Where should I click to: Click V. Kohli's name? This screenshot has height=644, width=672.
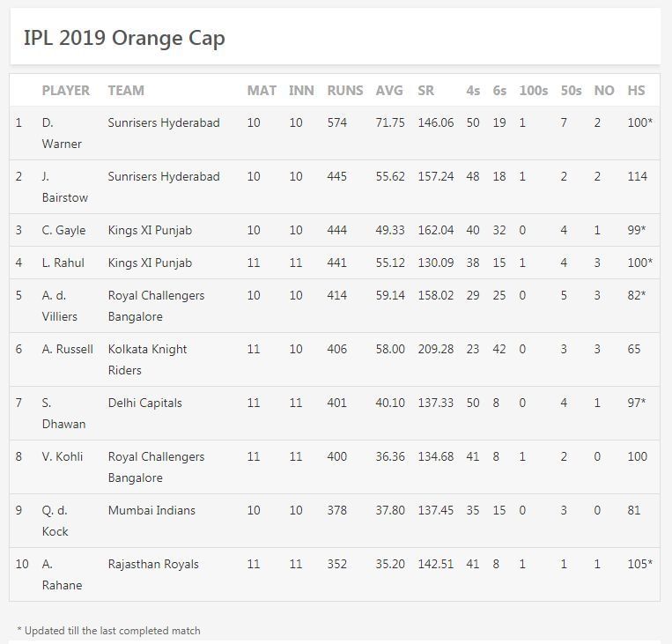62,456
